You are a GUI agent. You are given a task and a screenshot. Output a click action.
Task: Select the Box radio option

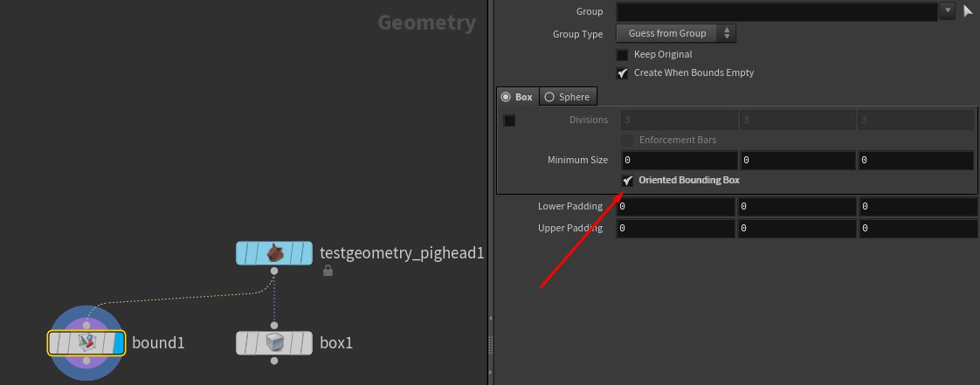(517, 97)
